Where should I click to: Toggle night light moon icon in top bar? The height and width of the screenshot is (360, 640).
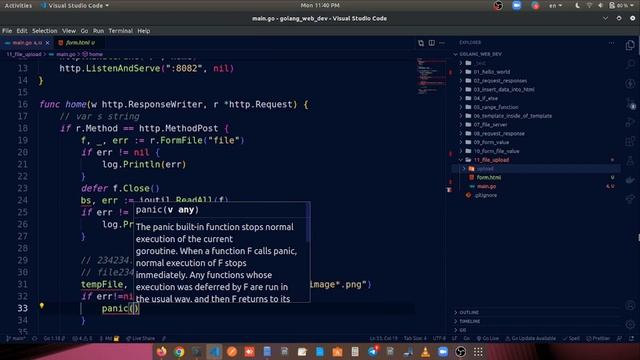577,5
